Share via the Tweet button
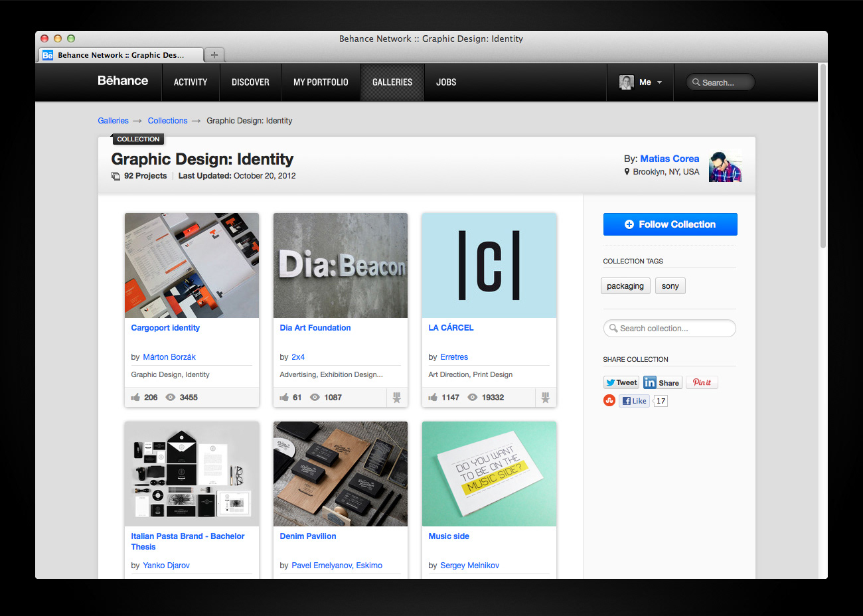 [621, 382]
